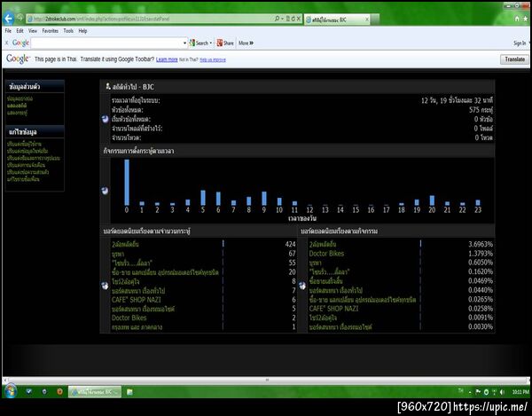
Task: Click the IE taskbar button for BJC page
Action: click(95, 392)
